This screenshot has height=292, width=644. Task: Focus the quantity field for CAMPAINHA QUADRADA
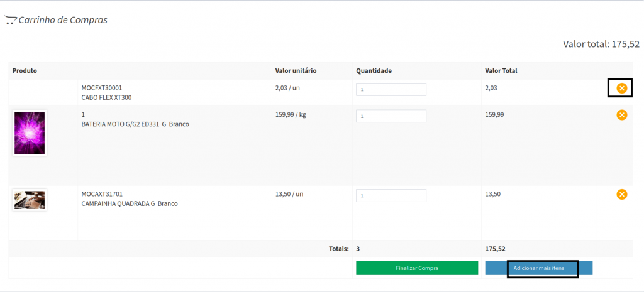391,195
